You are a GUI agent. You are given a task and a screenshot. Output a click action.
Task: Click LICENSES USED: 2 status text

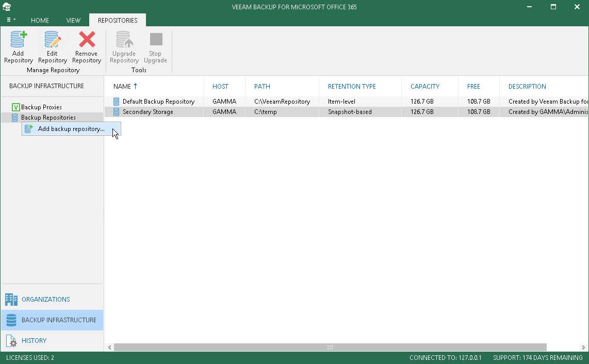tap(30, 358)
